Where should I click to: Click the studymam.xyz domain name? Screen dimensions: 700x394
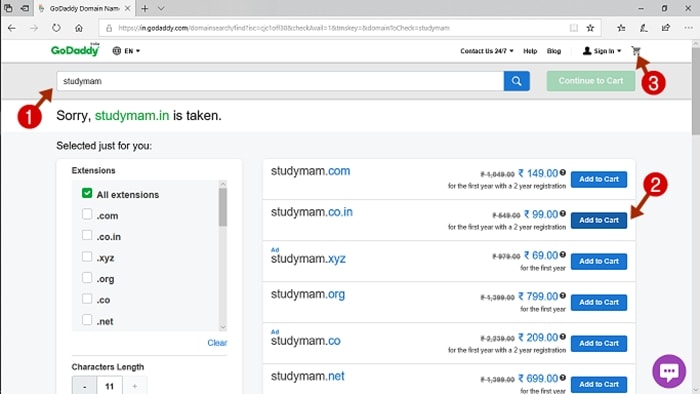(x=308, y=259)
